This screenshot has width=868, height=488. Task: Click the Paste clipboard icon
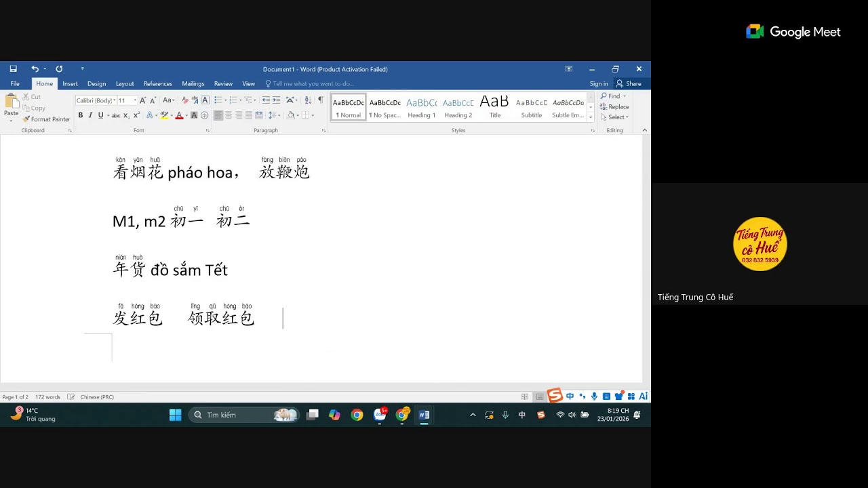coord(12,102)
